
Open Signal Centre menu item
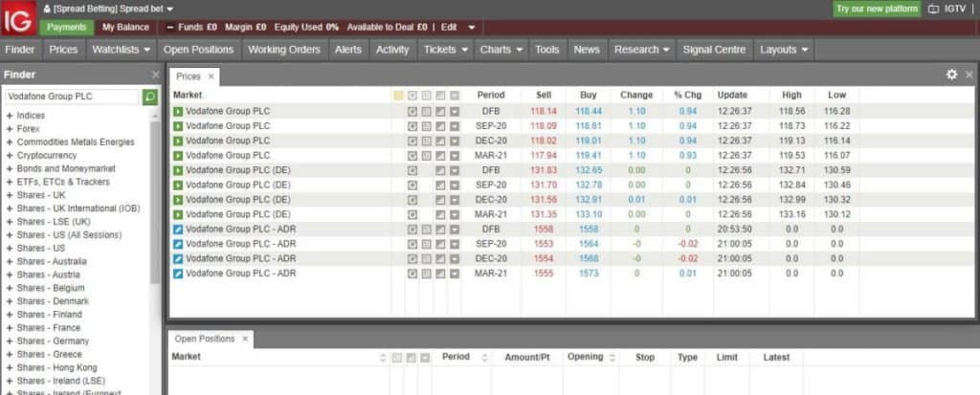[x=714, y=50]
